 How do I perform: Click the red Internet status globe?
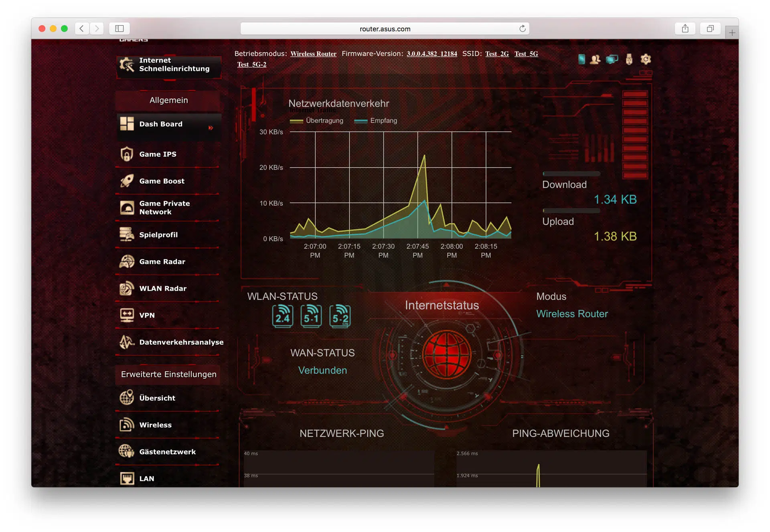coord(446,354)
